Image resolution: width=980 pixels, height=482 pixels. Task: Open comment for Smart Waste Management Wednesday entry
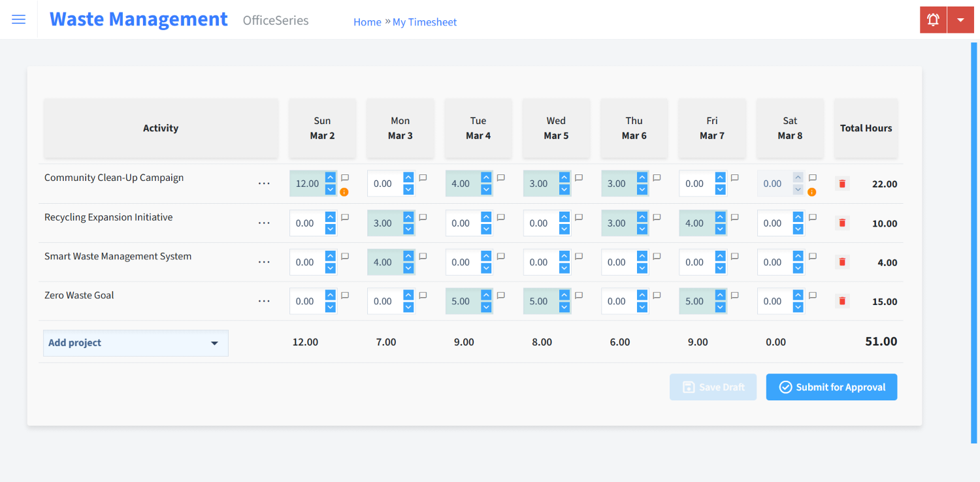579,256
